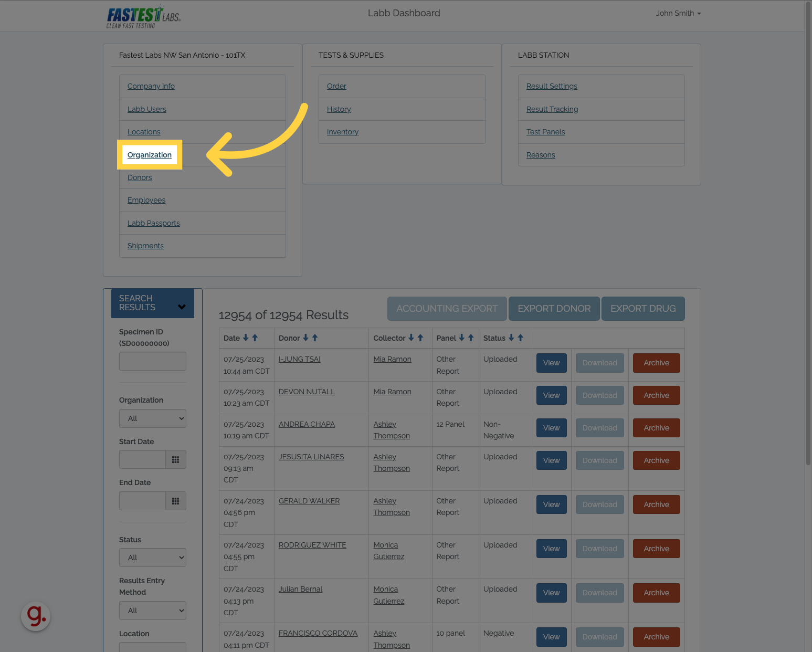Sort Collector column descending arrow
Image resolution: width=812 pixels, height=652 pixels.
pyautogui.click(x=411, y=338)
